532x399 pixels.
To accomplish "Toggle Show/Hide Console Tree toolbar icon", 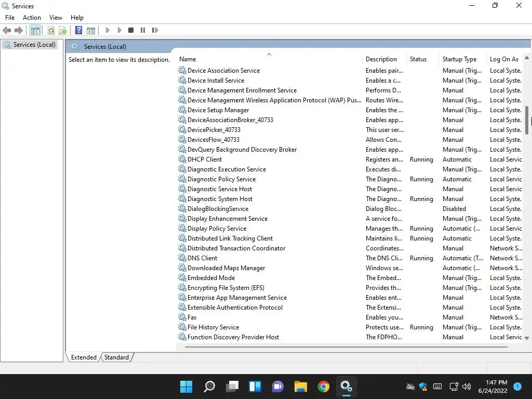I will coord(35,30).
